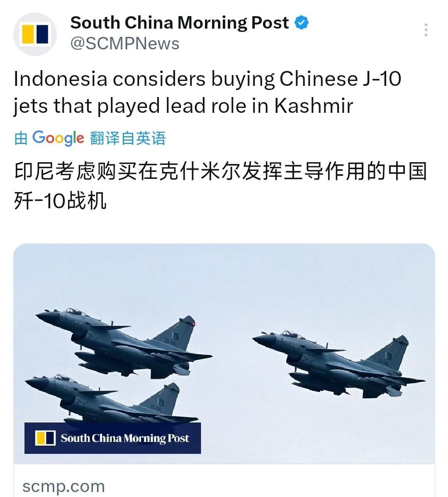The image size is (448, 497).
Task: Open the SCMP profile avatar
Action: [35, 34]
